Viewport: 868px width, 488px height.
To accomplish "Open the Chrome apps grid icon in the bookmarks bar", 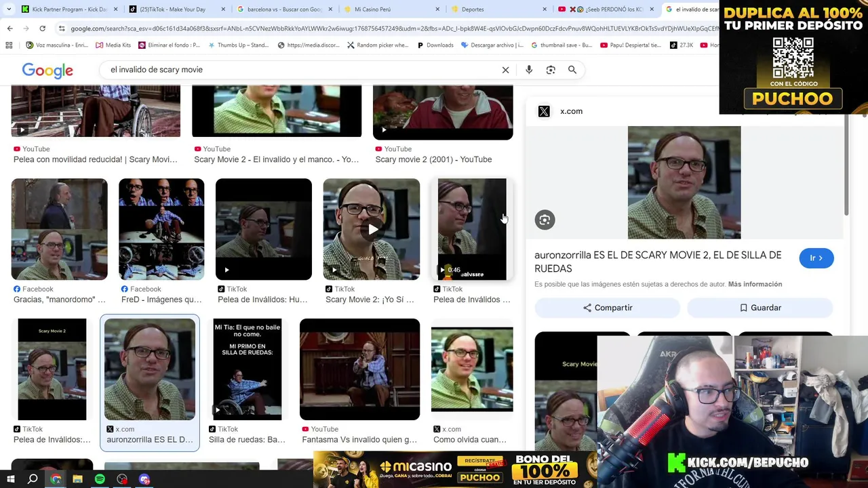I will point(9,45).
